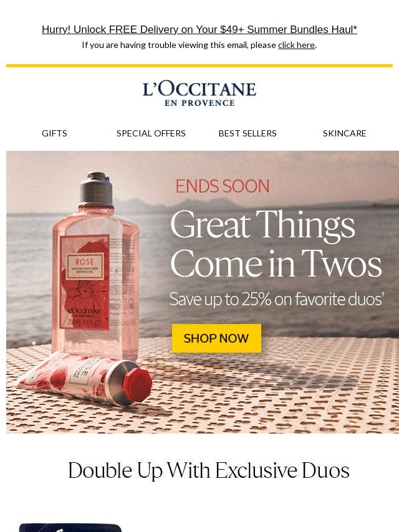
Task: Click the 'click here' view-in-browser link
Action: [x=297, y=45]
